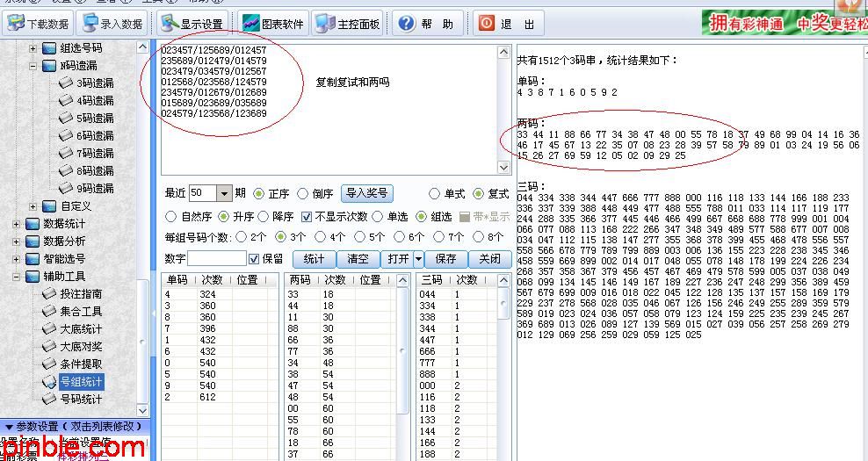The width and height of the screenshot is (868, 461).
Task: Click the 关闭 button
Action: tap(490, 258)
